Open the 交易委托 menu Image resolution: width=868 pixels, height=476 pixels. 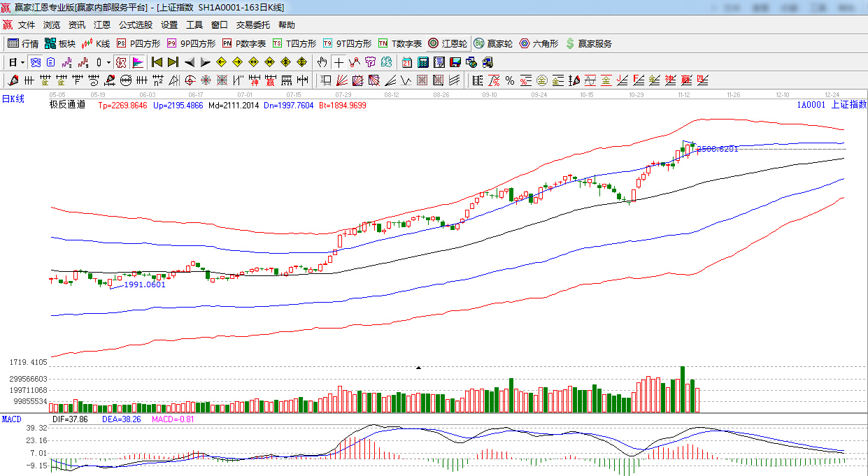pos(252,24)
